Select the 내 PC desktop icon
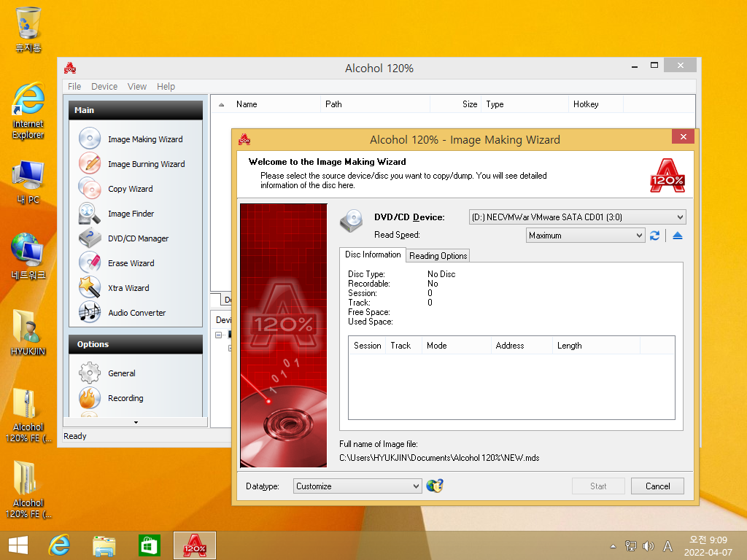Screen dimensions: 747x560 [x=28, y=182]
